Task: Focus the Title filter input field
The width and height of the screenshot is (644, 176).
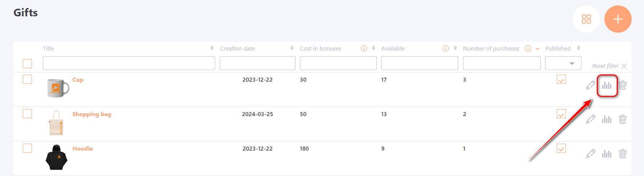Action: 129,63
